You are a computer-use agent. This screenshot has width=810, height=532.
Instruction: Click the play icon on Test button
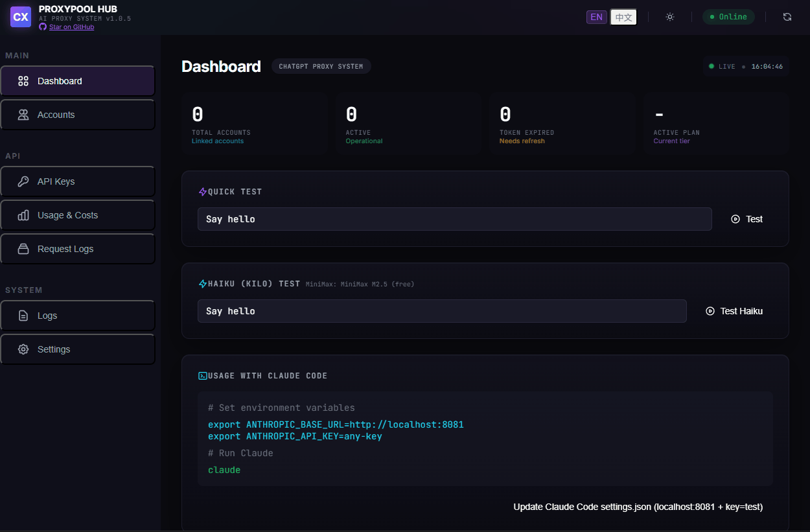coord(735,219)
